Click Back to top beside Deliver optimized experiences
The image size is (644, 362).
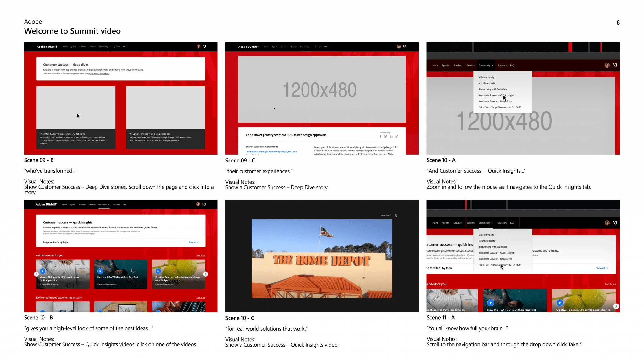(201, 297)
